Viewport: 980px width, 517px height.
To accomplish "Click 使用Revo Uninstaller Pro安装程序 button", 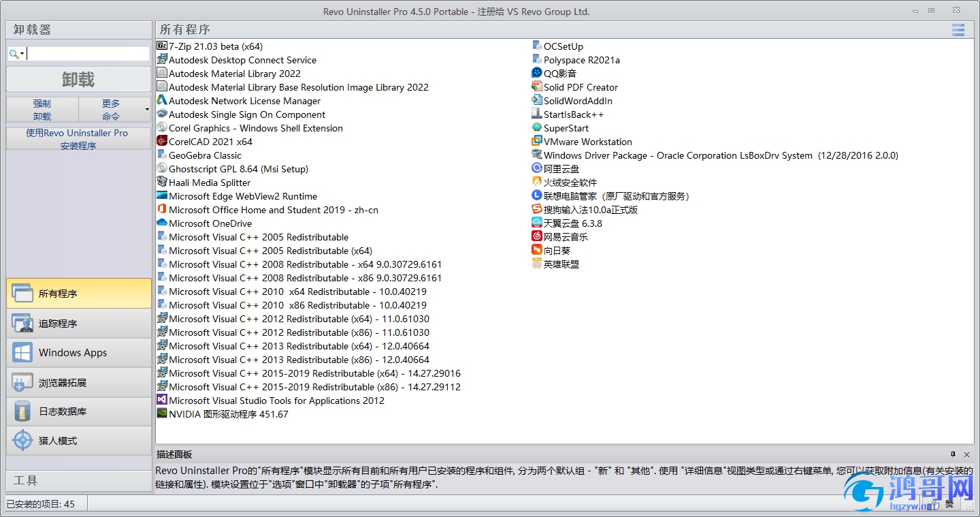I will (79, 139).
